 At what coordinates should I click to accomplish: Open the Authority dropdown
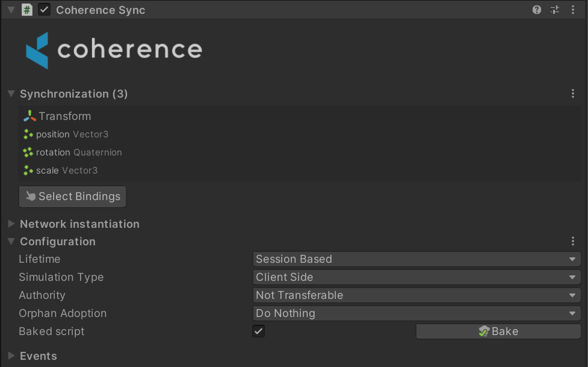click(x=416, y=295)
